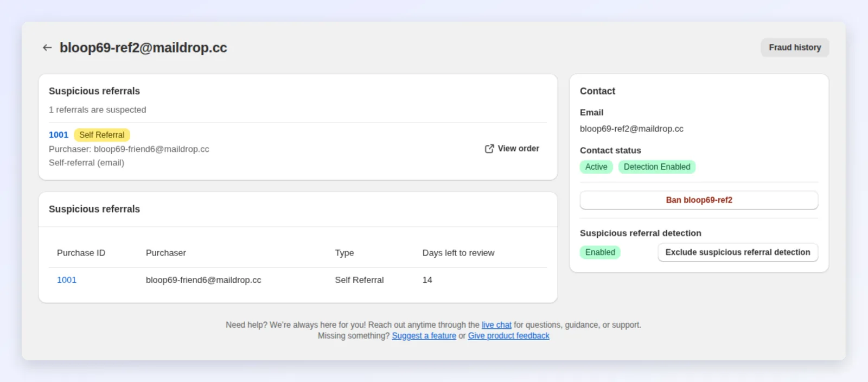Open order 1001 link beside Self Referral badge

coord(59,135)
